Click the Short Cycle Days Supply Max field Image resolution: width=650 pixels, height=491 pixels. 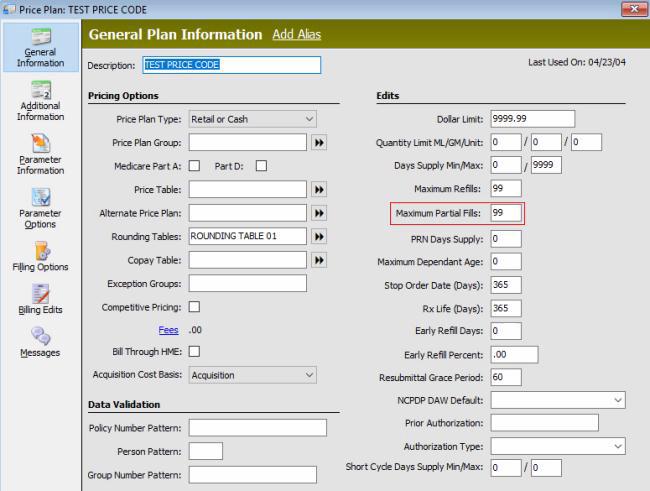point(546,468)
